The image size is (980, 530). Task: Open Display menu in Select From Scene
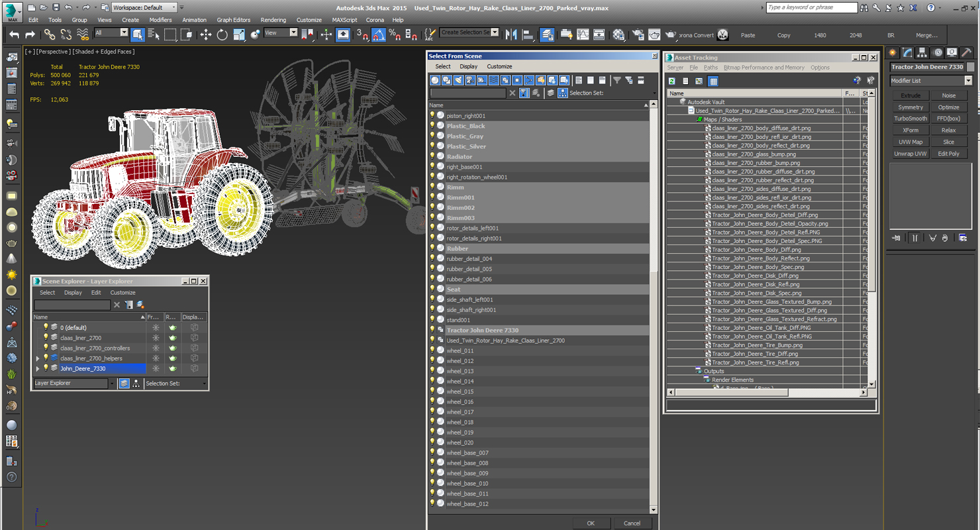pyautogui.click(x=468, y=66)
